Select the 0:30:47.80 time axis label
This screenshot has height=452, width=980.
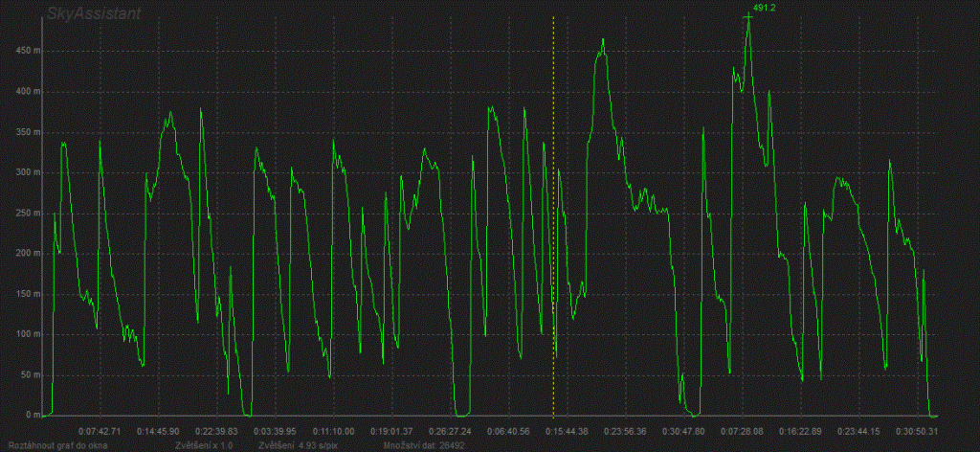click(x=684, y=431)
